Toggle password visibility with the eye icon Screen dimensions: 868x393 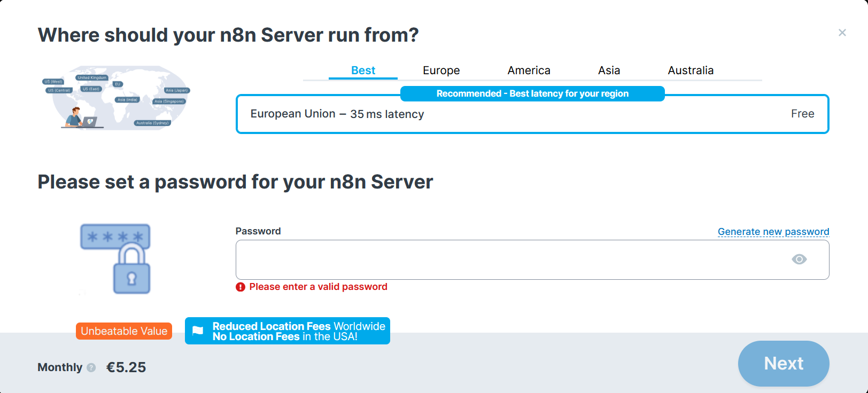(x=799, y=260)
